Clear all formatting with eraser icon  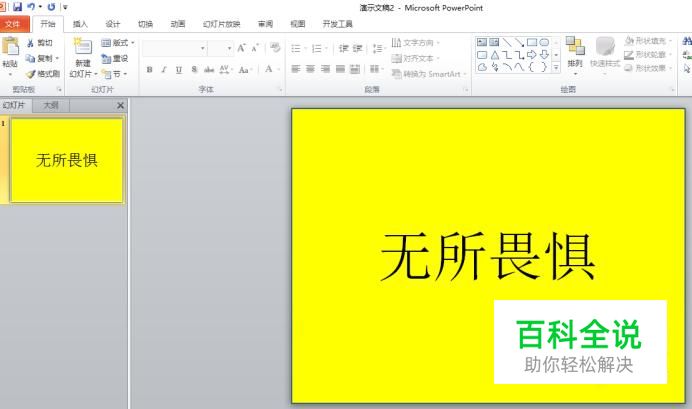pos(275,48)
